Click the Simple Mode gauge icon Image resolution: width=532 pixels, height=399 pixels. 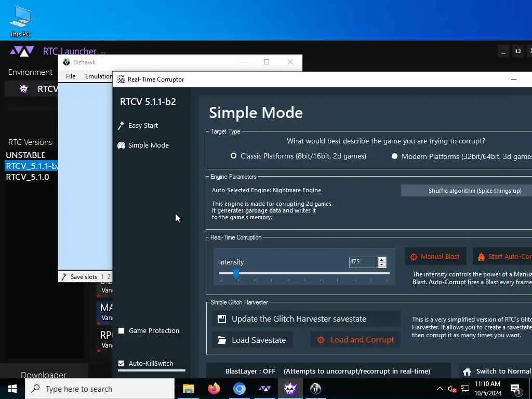click(x=121, y=145)
